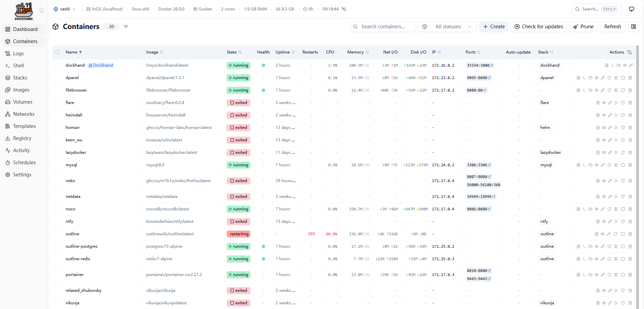Stop the restarting outline container

pyautogui.click(x=623, y=234)
